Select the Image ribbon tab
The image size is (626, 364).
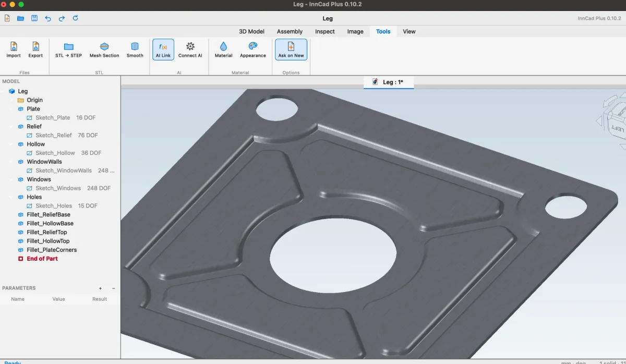pos(355,31)
